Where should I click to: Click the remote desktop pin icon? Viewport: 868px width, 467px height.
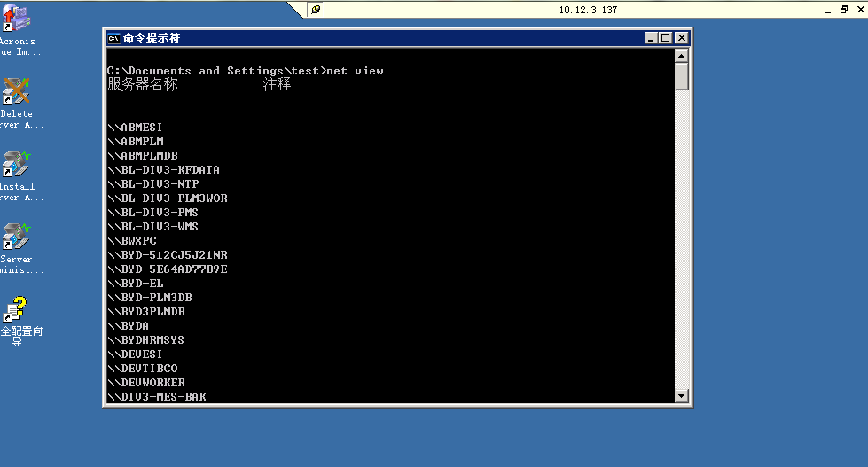tap(316, 10)
